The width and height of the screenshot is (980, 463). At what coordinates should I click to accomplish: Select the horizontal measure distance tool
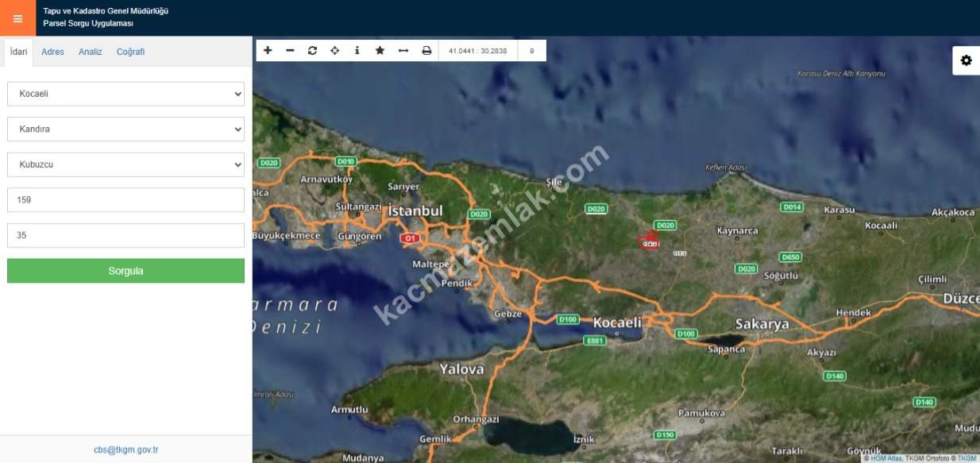pos(403,51)
